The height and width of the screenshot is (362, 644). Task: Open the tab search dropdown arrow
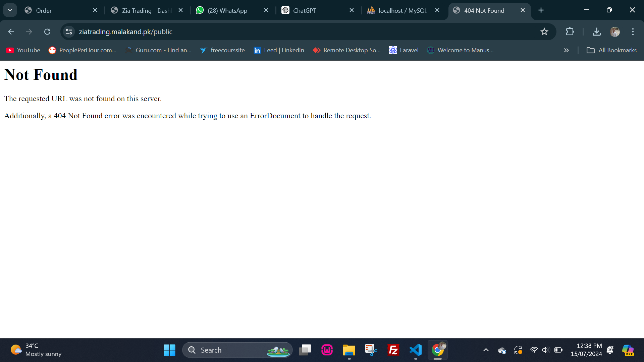(10, 10)
